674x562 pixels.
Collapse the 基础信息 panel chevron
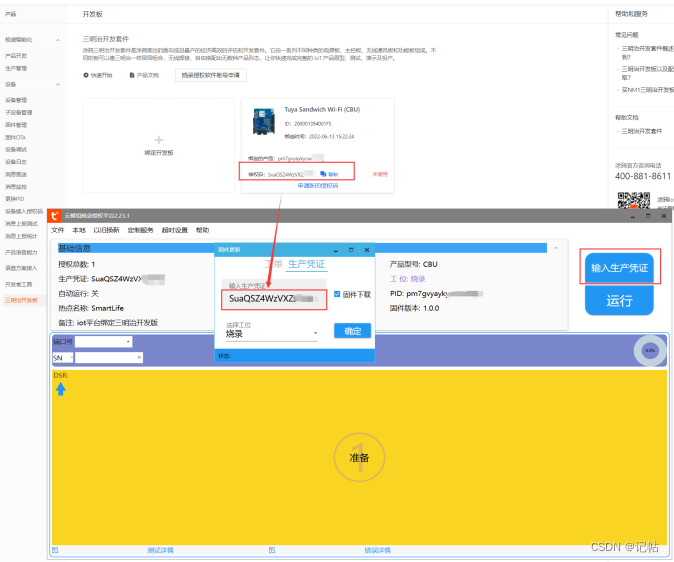point(556,248)
